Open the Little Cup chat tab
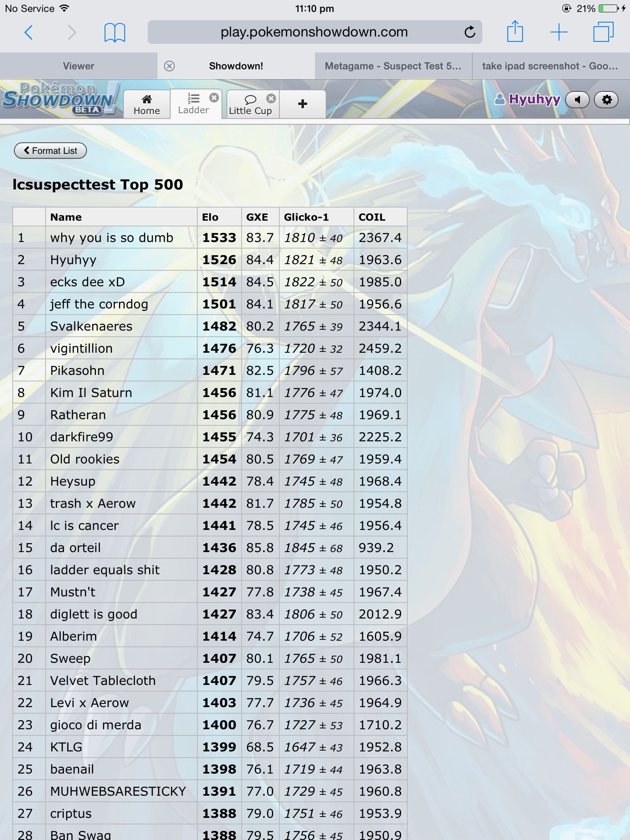This screenshot has height=840, width=630. coord(250,105)
